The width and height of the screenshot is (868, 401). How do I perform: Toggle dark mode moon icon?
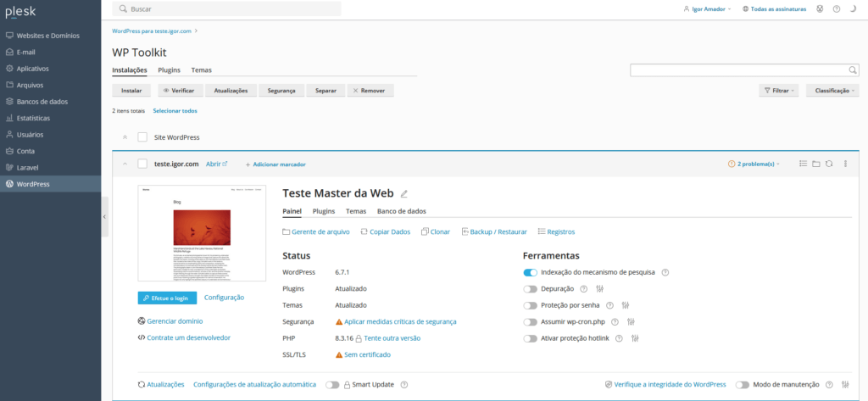tap(853, 9)
